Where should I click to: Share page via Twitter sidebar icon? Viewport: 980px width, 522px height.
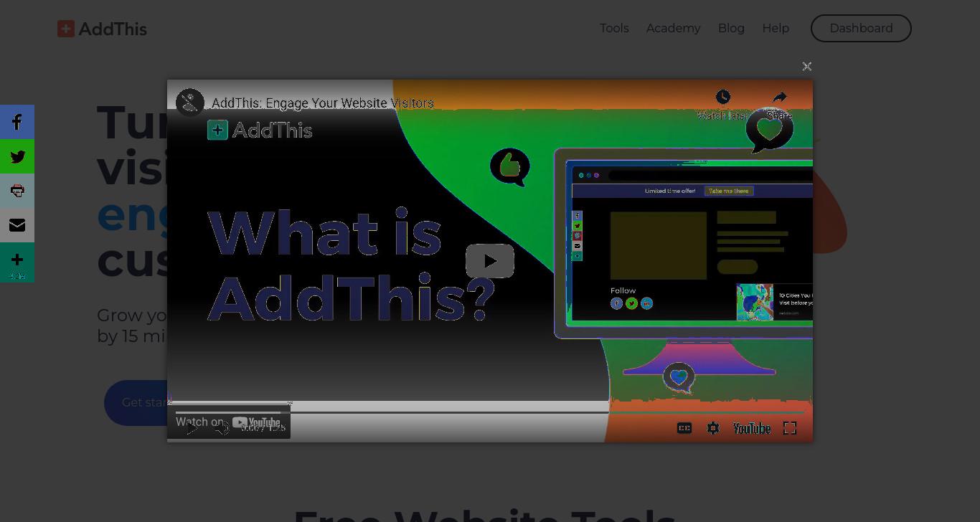(17, 156)
